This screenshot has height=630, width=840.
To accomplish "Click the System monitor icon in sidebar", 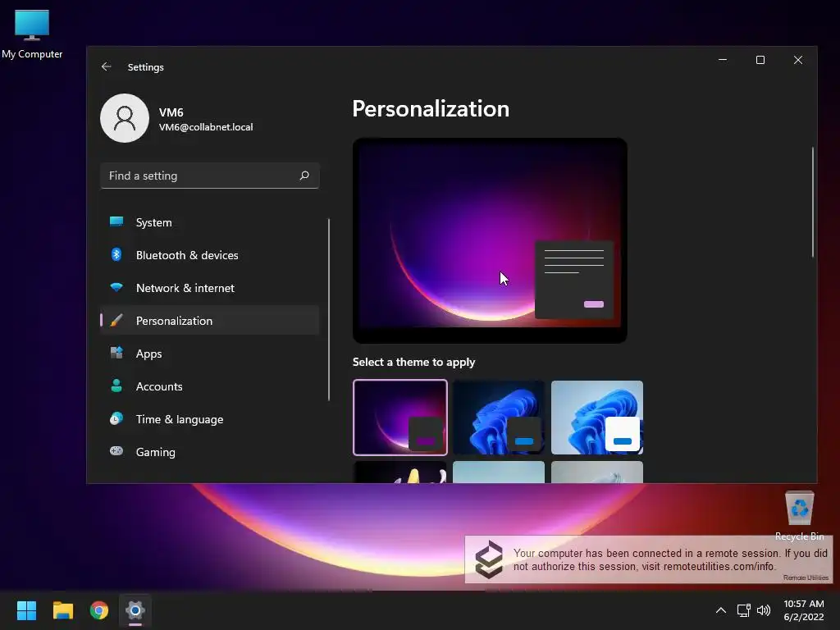I will coord(116,221).
